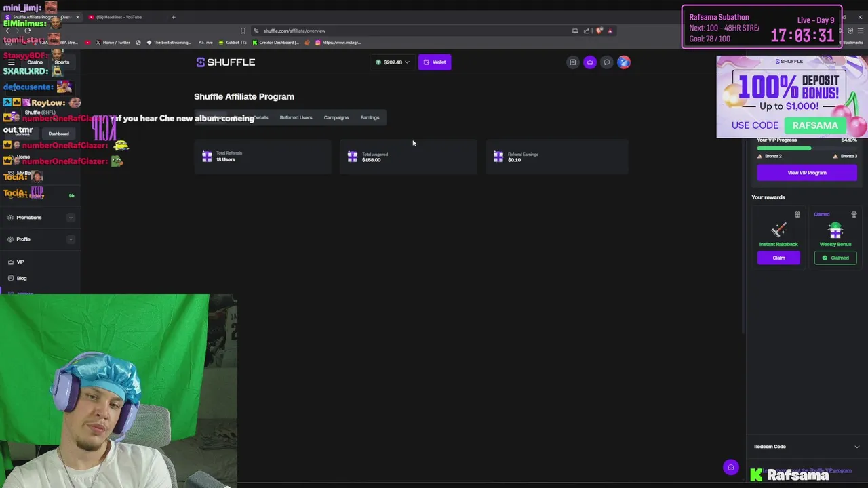
Task: Click the Total Referrals gift icon
Action: 207,157
